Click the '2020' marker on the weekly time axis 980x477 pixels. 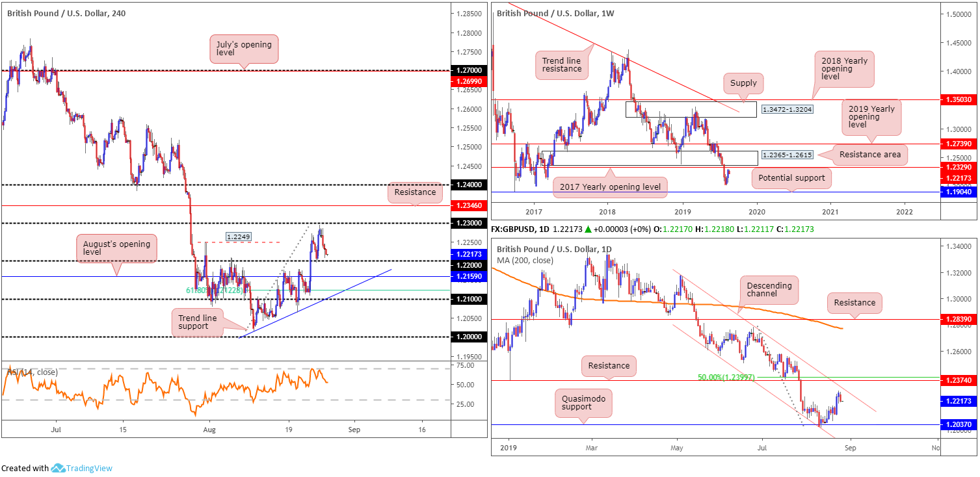[756, 212]
